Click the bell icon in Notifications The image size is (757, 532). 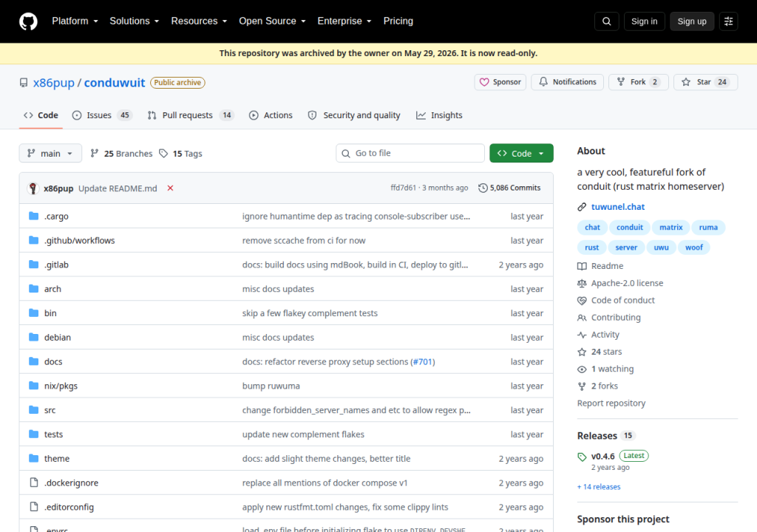(x=543, y=82)
